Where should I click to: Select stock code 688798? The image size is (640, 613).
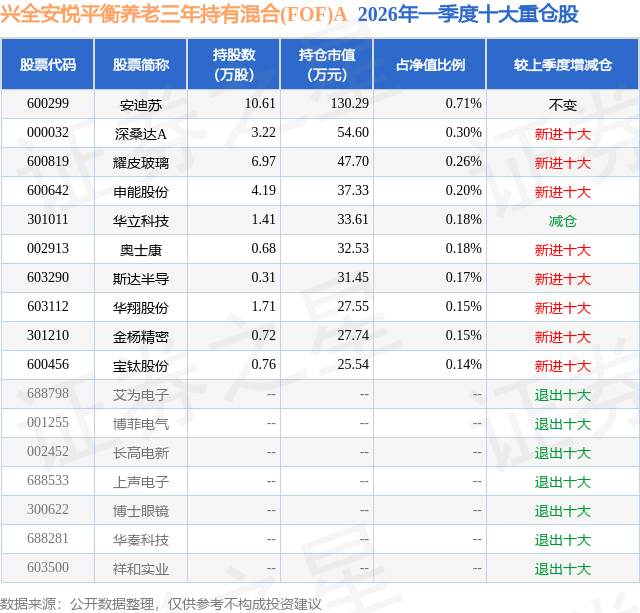48,393
